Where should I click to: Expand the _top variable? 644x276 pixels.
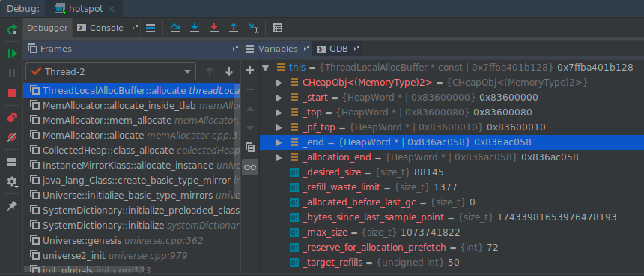279,112
